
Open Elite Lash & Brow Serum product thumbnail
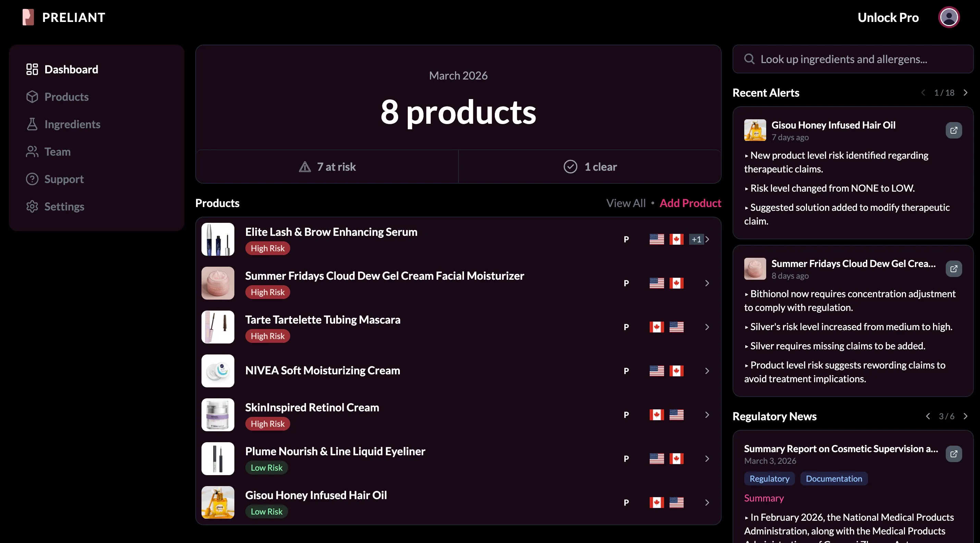(218, 239)
